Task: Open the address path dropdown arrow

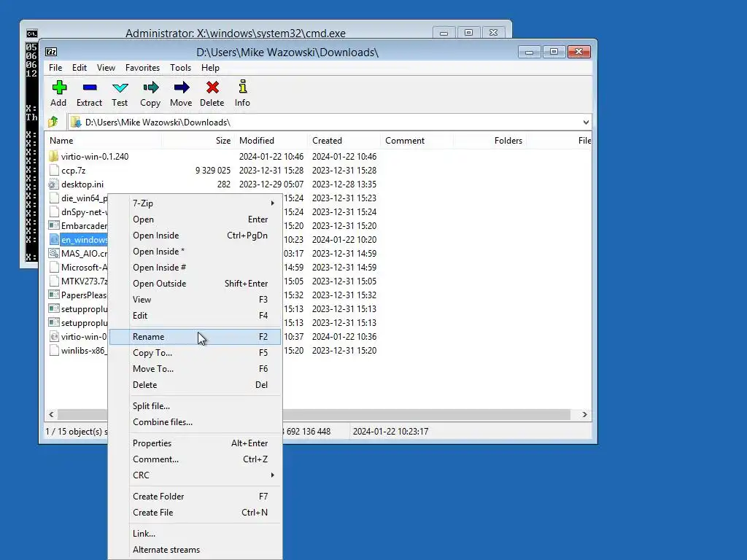Action: (586, 122)
